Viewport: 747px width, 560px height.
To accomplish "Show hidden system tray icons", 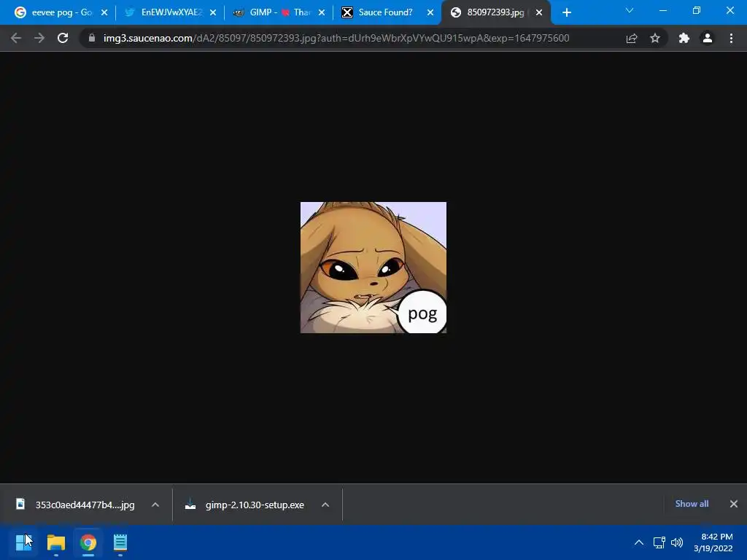I will 639,542.
